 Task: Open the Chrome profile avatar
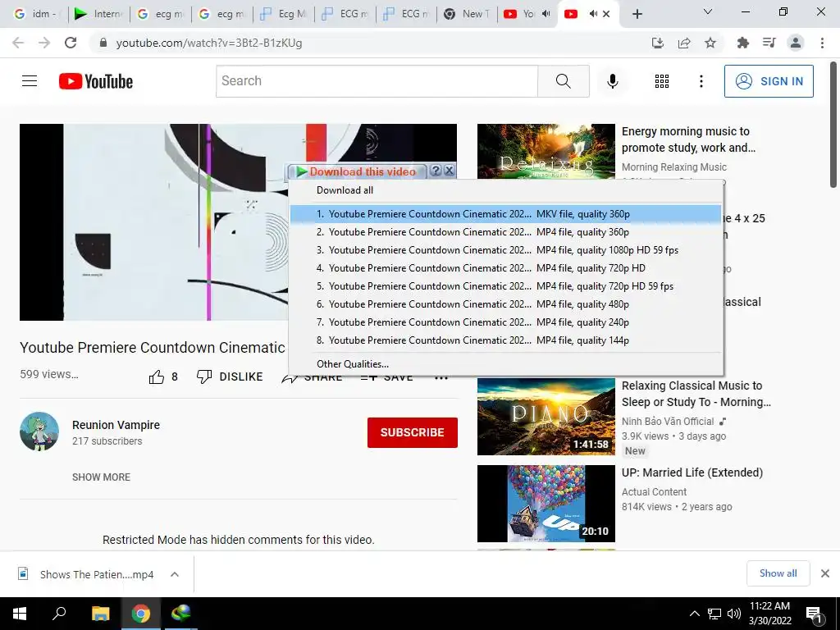pos(796,43)
